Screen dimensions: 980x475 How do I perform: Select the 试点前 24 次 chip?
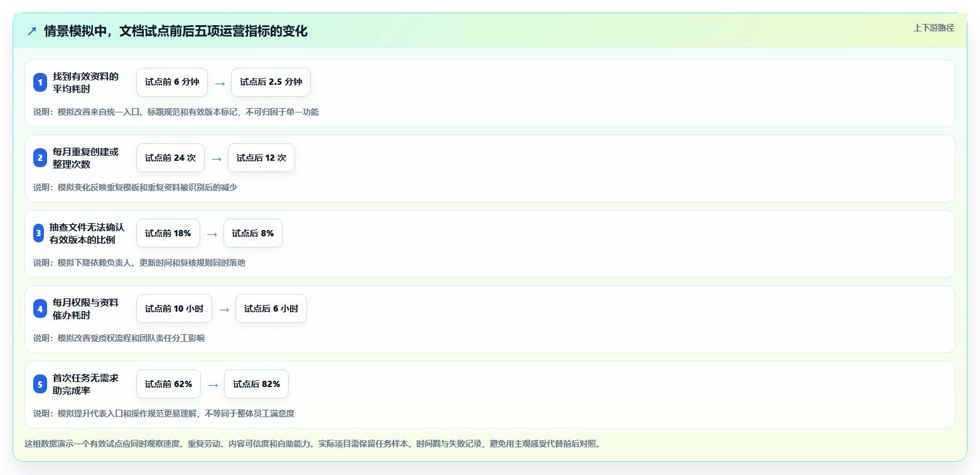170,158
